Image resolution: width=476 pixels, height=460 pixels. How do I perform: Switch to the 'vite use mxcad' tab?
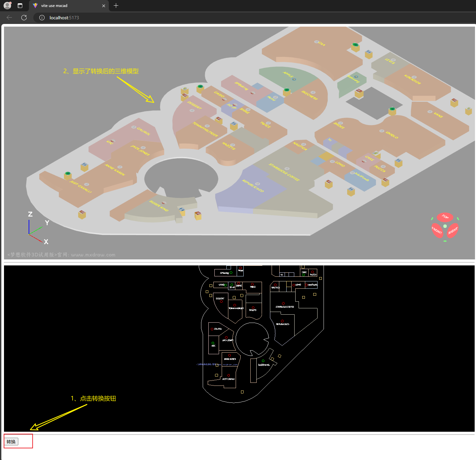(x=69, y=6)
